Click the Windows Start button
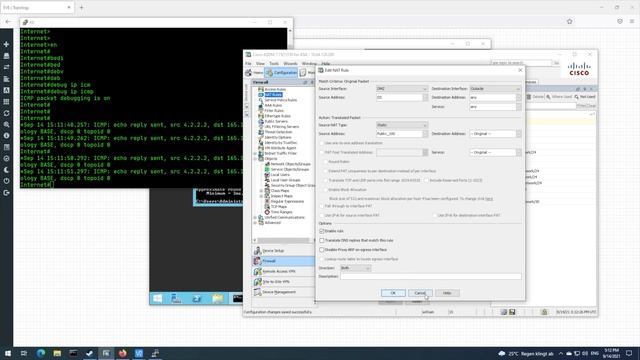This screenshot has width=640, height=360. pos(8,353)
